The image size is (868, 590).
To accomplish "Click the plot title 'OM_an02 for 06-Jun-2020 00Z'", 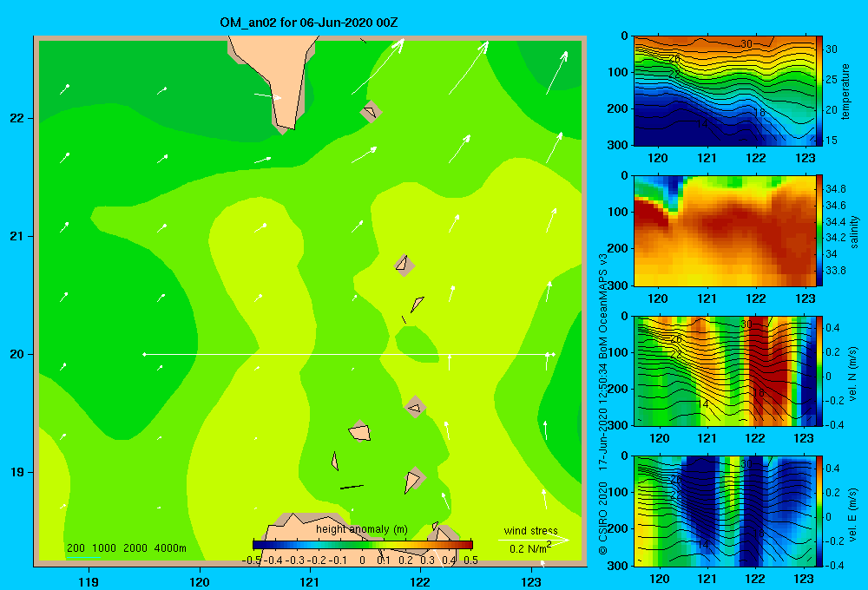I will pos(308,23).
